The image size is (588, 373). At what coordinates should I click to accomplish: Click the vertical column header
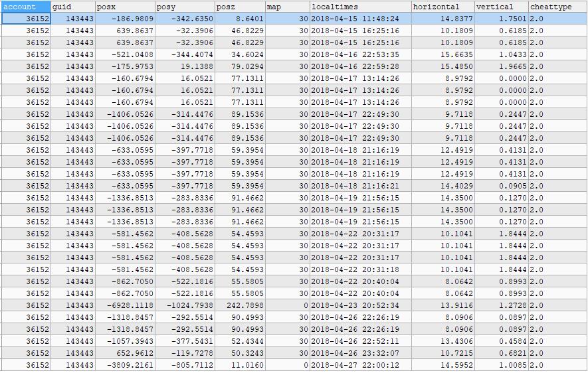pos(502,7)
